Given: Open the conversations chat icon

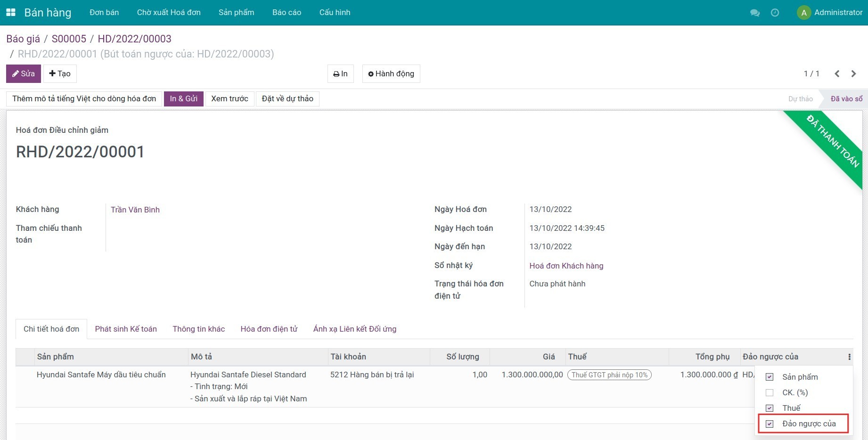Looking at the screenshot, I should pos(754,13).
